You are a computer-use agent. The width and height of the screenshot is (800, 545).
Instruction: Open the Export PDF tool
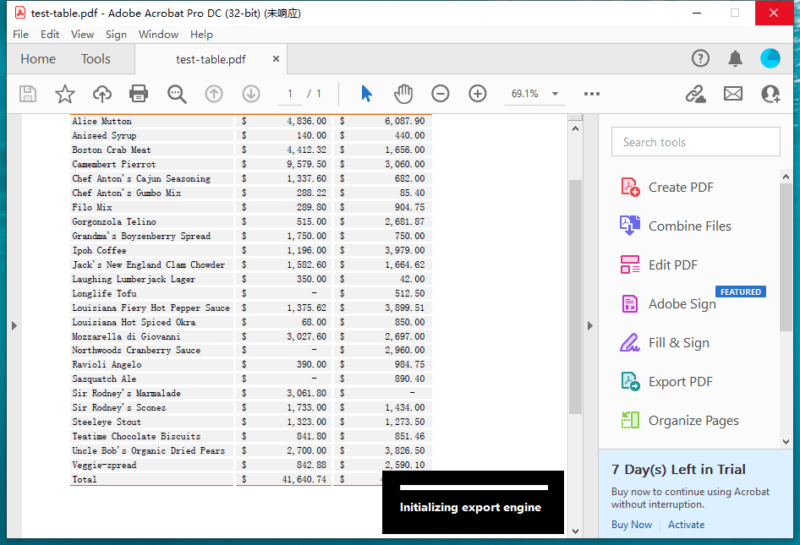click(x=666, y=382)
